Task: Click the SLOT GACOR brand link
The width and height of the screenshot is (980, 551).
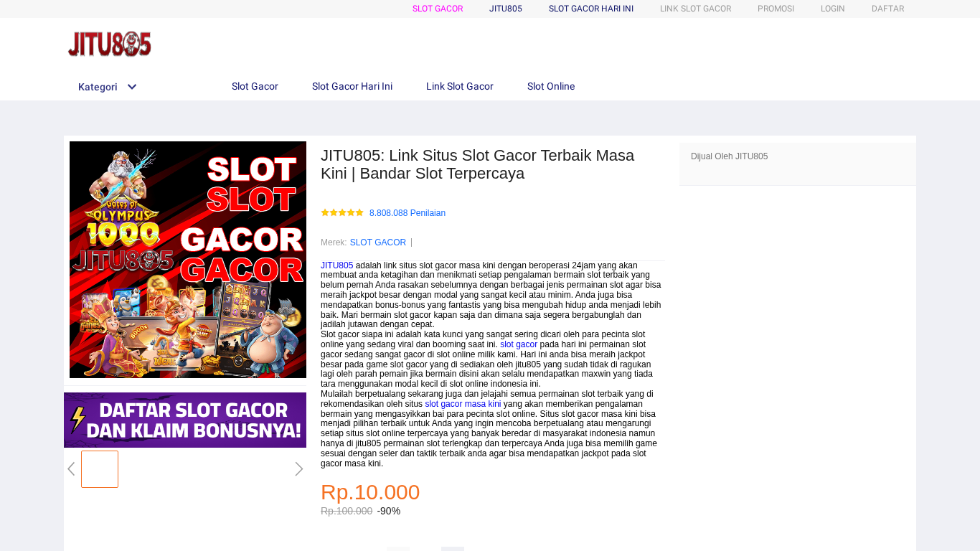Action: [378, 242]
